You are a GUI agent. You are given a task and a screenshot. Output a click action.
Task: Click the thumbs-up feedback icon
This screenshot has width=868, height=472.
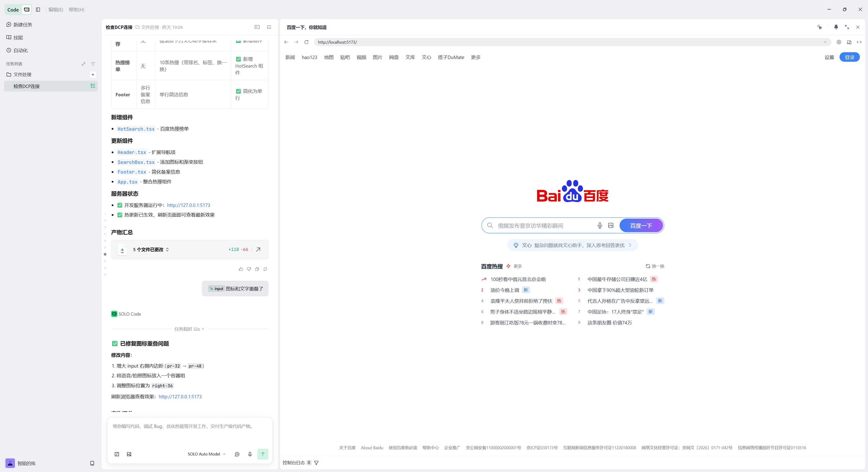(241, 269)
